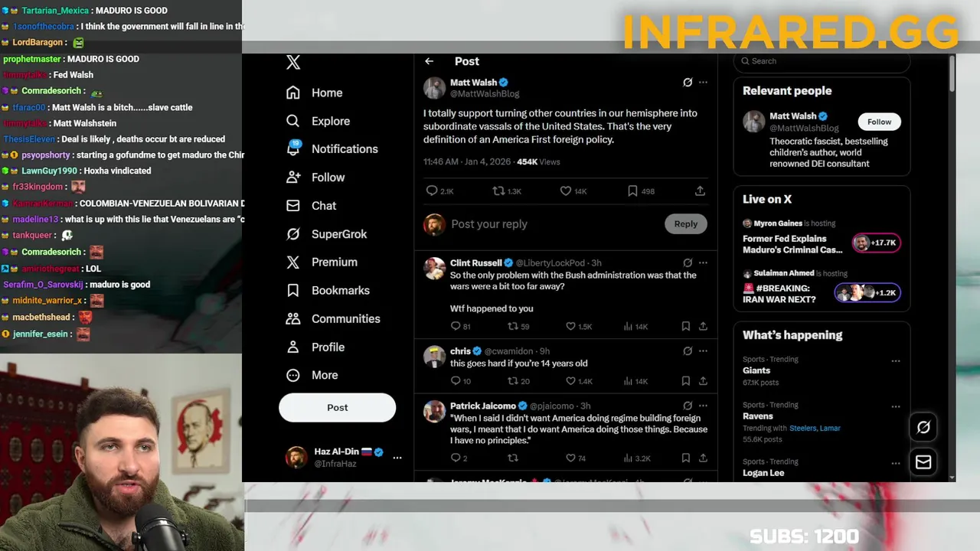Click repost icon with 20 on chris's reply
Screen dimensions: 980x551
pos(513,380)
